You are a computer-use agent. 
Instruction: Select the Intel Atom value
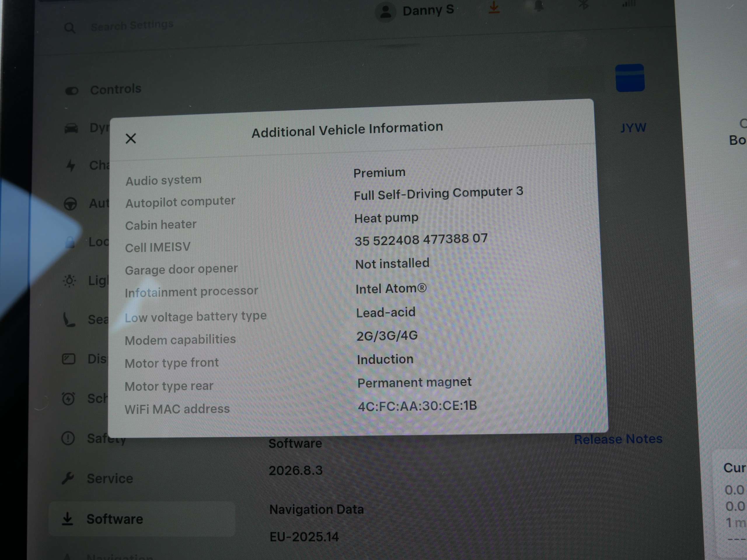point(391,289)
